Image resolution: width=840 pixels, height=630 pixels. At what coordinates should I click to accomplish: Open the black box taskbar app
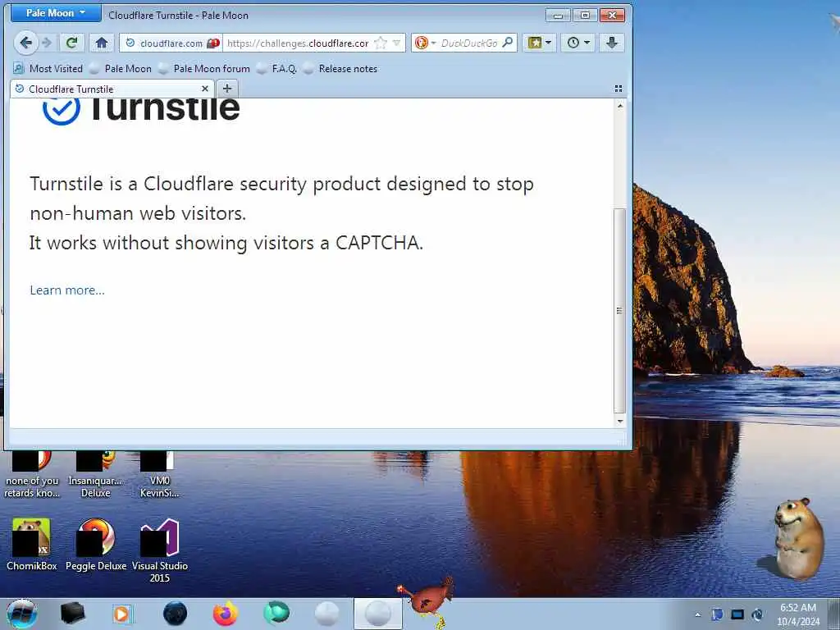pyautogui.click(x=72, y=614)
